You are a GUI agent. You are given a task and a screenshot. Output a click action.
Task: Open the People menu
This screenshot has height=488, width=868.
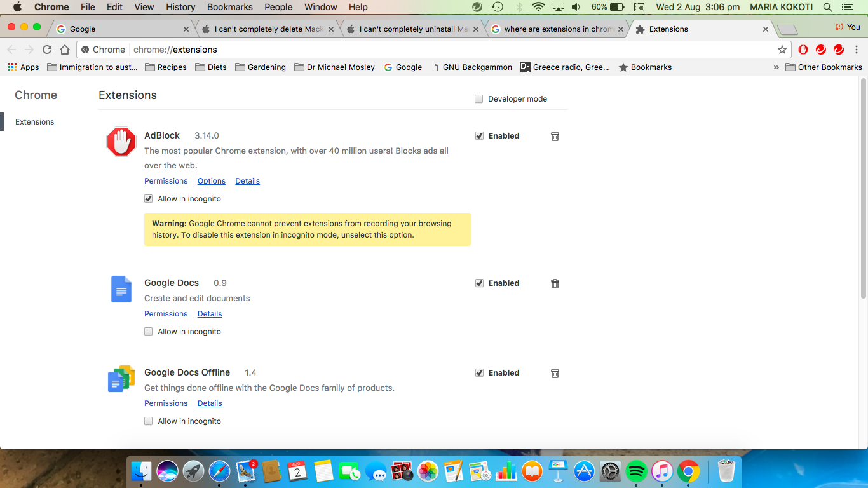pyautogui.click(x=278, y=7)
